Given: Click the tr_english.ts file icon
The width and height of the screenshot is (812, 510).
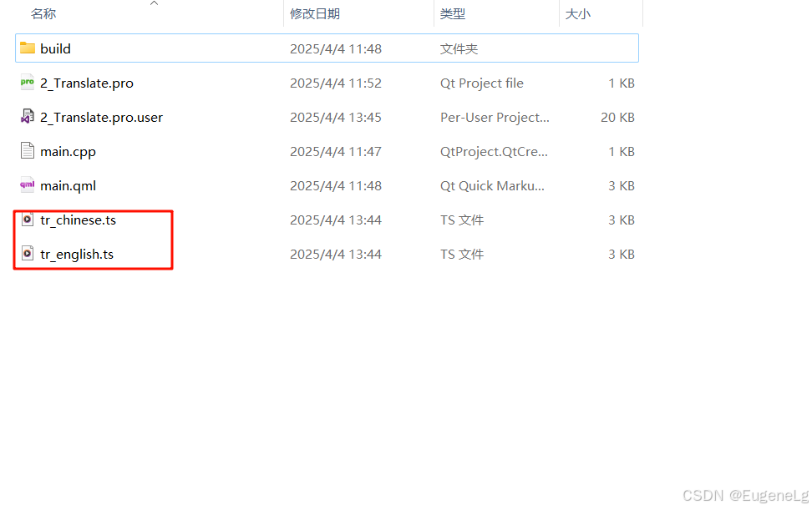Looking at the screenshot, I should click(28, 254).
